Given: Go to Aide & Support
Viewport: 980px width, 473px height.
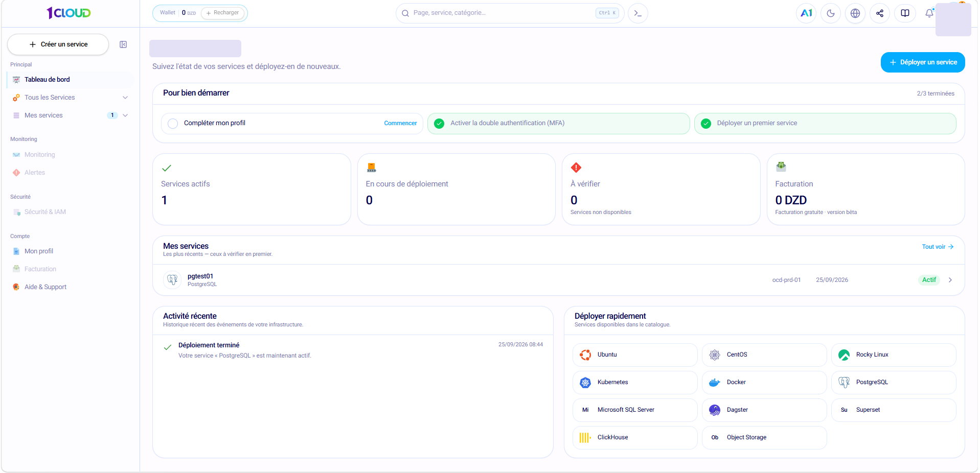Looking at the screenshot, I should (x=71, y=287).
